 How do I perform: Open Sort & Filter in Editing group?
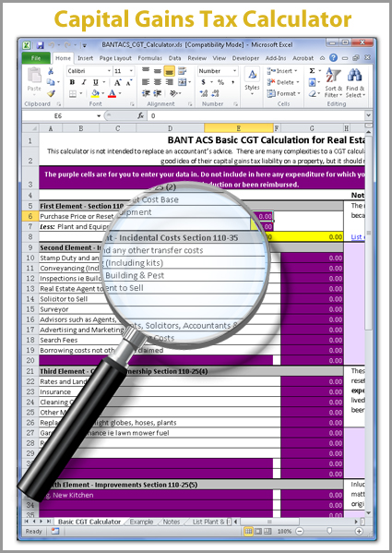coord(333,83)
